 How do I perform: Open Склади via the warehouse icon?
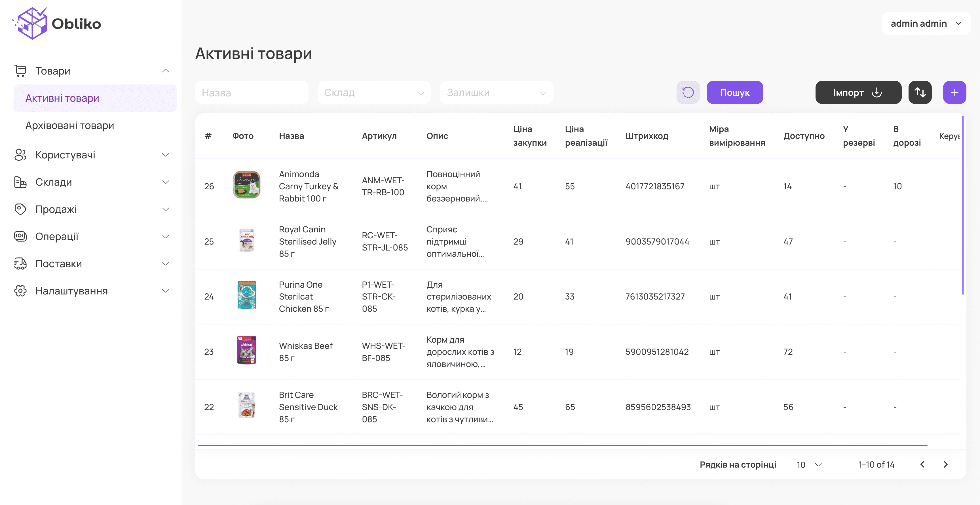coord(20,182)
